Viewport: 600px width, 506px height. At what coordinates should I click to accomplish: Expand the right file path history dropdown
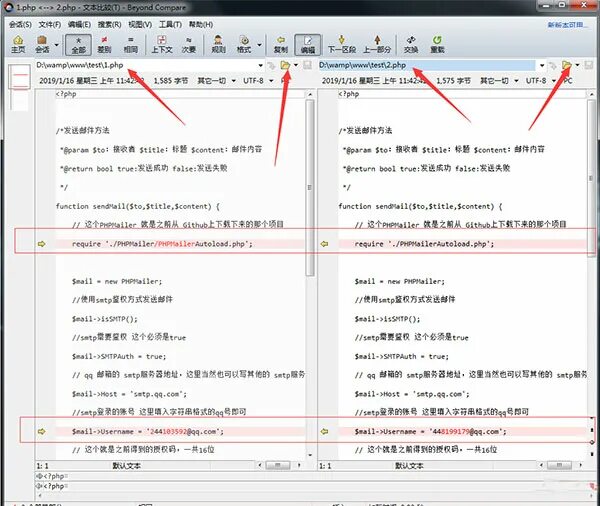[x=542, y=65]
